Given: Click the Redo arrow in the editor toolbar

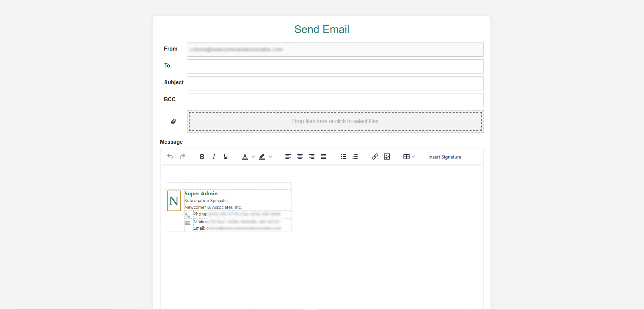Looking at the screenshot, I should [183, 157].
